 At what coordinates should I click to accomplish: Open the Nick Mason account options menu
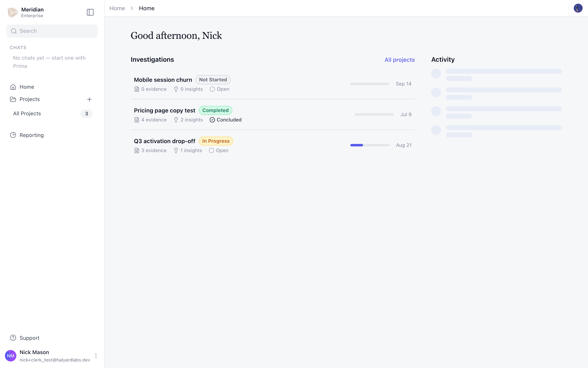pos(96,356)
